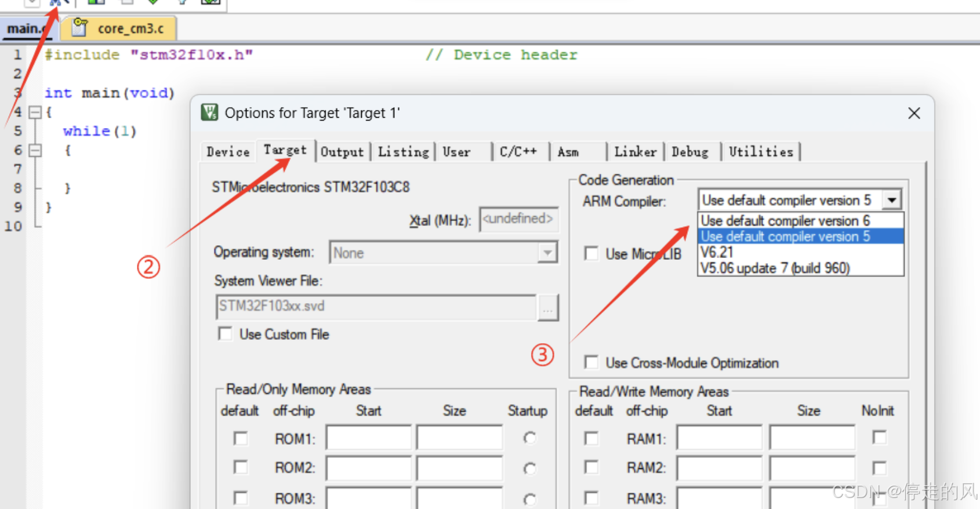This screenshot has height=509, width=980.
Task: Click the RAM2 Size field
Action: pyautogui.click(x=812, y=468)
